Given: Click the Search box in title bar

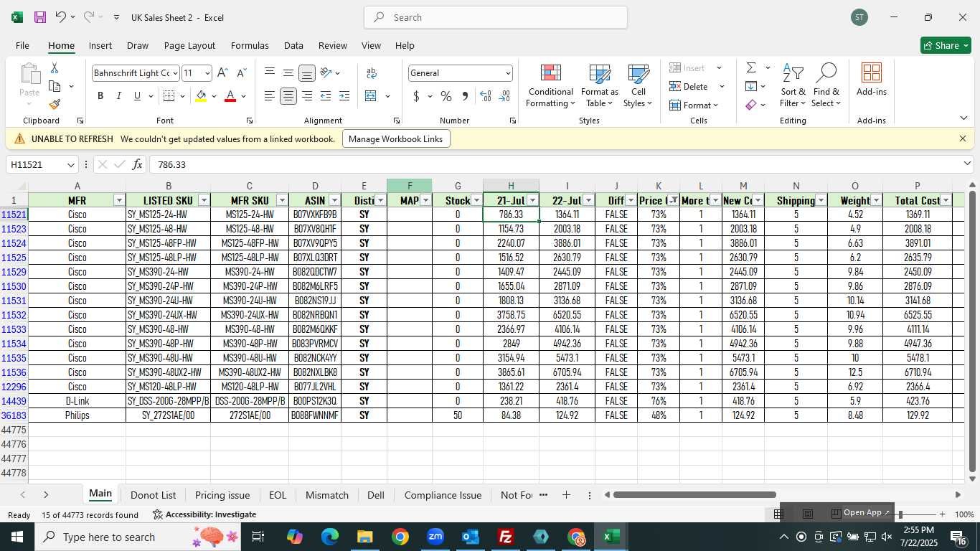Looking at the screenshot, I should [496, 17].
